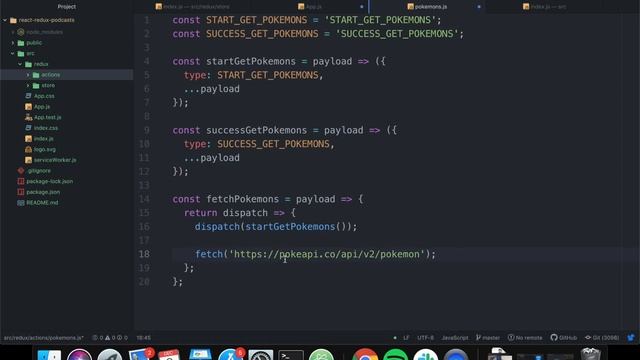Close the pokemons.js tab via its modified dot
This screenshot has height=360, width=640.
[x=479, y=7]
